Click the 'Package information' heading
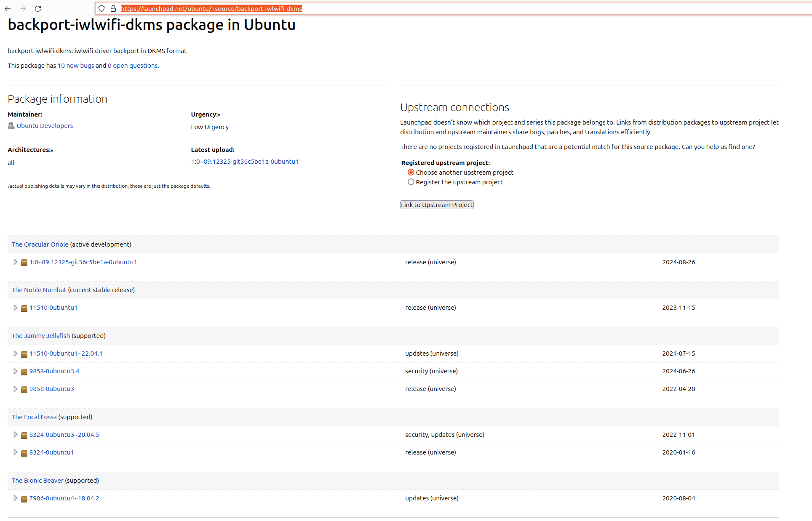This screenshot has height=521, width=812. click(x=58, y=99)
